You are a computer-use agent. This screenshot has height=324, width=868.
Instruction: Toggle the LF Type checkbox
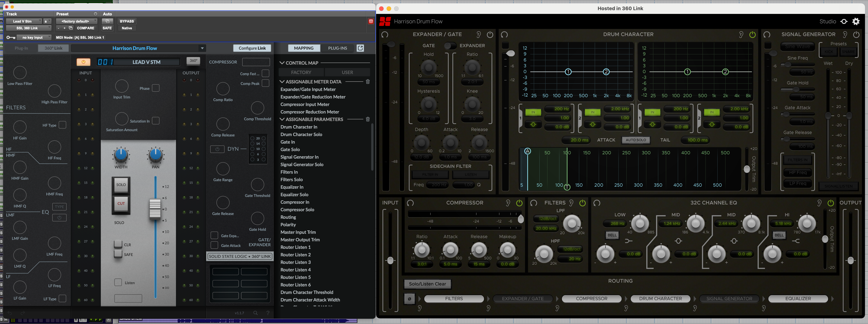pos(62,298)
